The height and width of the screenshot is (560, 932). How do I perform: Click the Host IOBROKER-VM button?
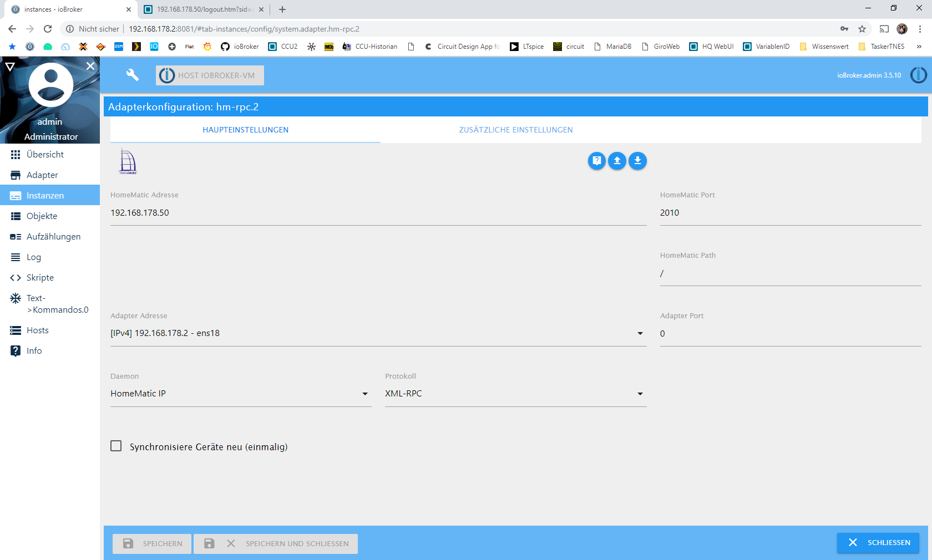pyautogui.click(x=210, y=75)
